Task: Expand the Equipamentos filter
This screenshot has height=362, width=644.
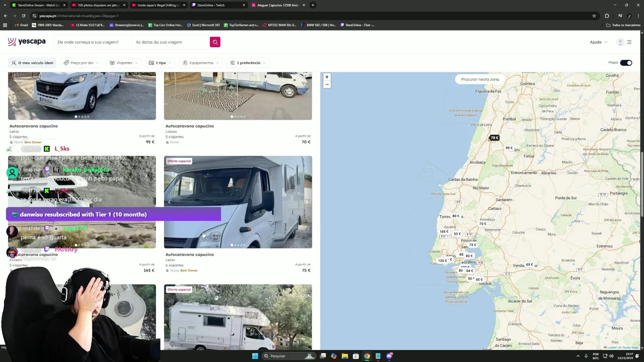Action: click(201, 63)
